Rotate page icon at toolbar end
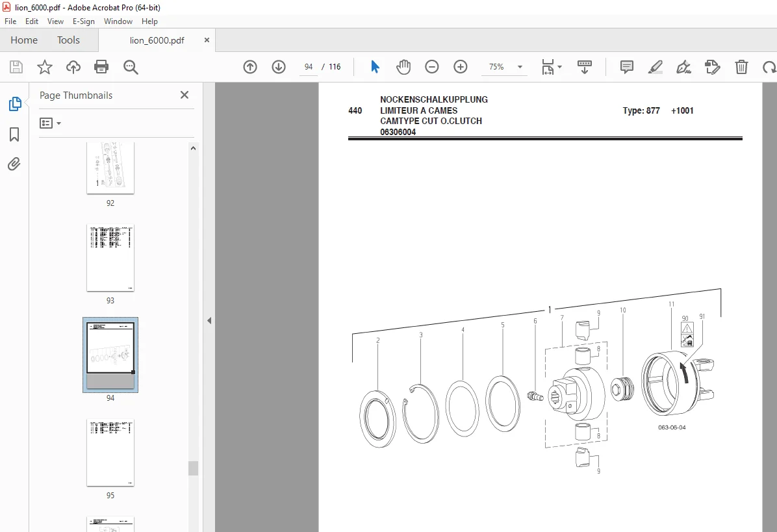 [x=770, y=67]
